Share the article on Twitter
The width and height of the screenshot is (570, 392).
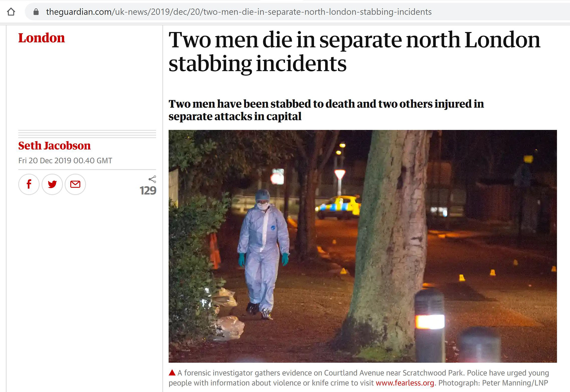52,184
